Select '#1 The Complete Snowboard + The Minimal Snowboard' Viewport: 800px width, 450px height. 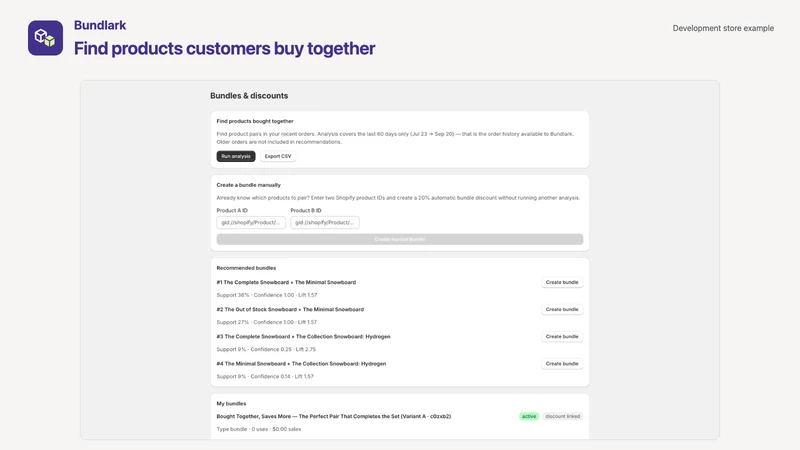coord(286,282)
